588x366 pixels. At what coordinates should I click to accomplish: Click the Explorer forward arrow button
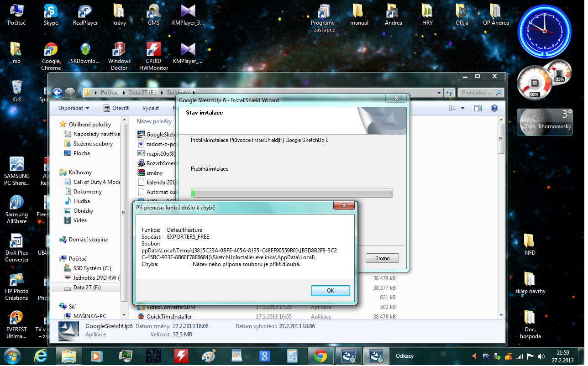tap(70, 93)
